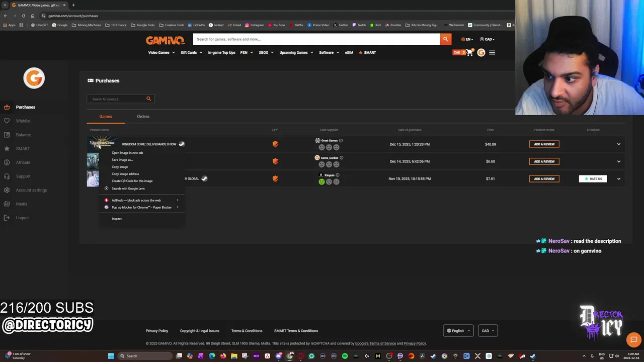Open the Video Games dropdown menu
Viewport: 644px width, 362px height.
click(162, 52)
